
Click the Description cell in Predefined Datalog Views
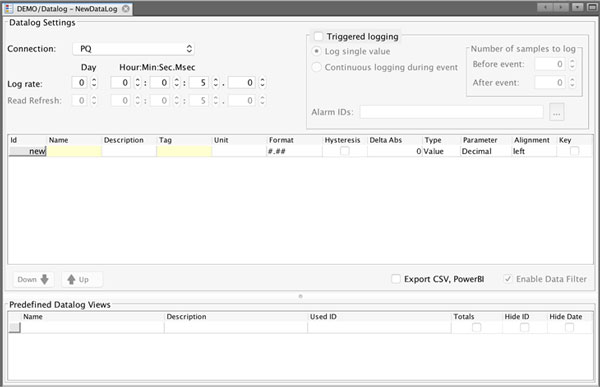pos(236,327)
